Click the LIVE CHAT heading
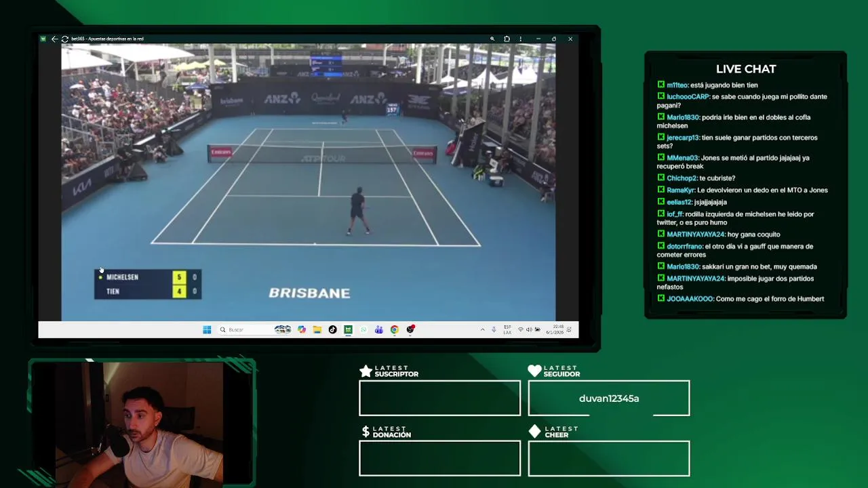 [x=746, y=69]
